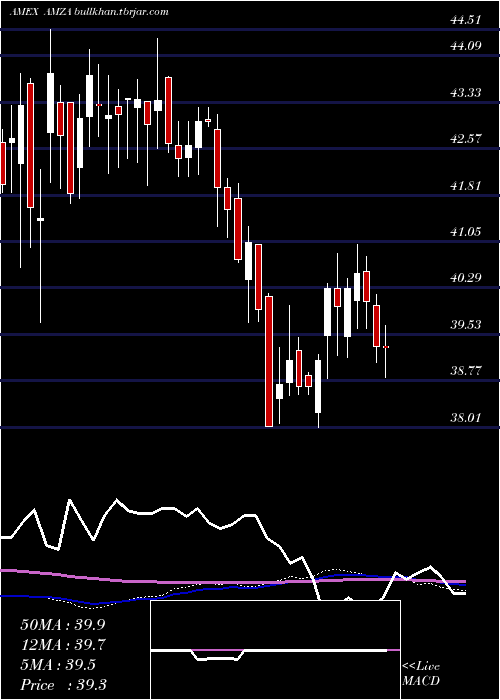This screenshot has width=500, height=700.
Task: Click the MACD histogram inset box
Action: click(275, 650)
